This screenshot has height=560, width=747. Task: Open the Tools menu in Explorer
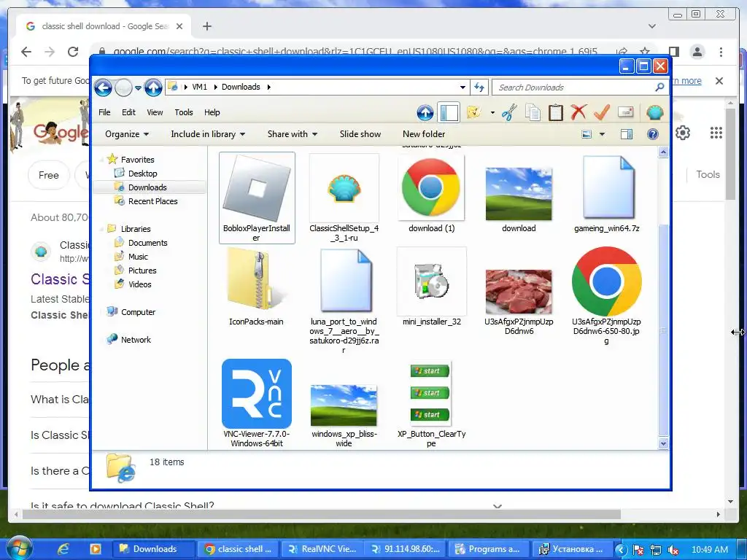pos(183,112)
